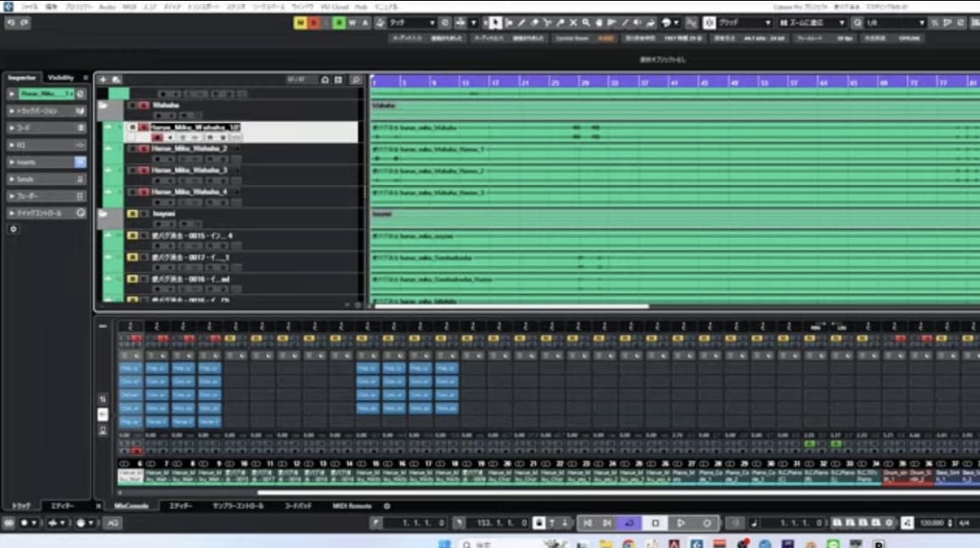Image resolution: width=980 pixels, height=548 pixels.
Task: Toggle Snap on/off icon in toolbar
Action: 710,23
